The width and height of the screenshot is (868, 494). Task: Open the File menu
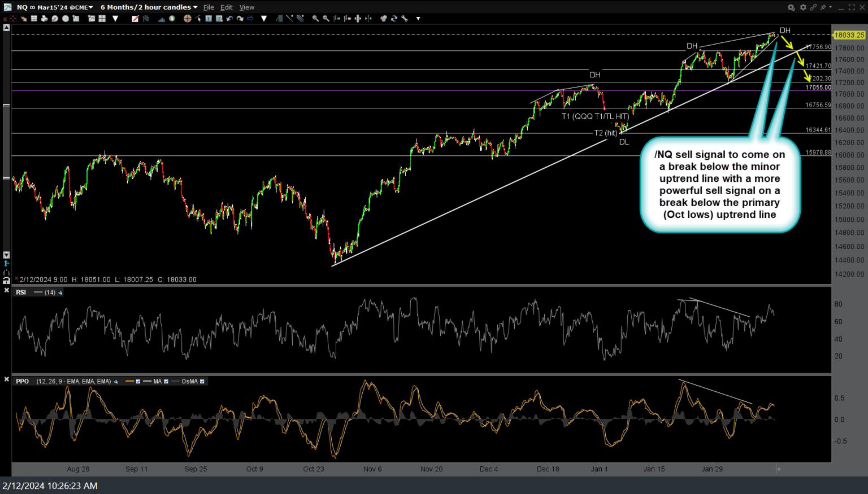pos(209,7)
